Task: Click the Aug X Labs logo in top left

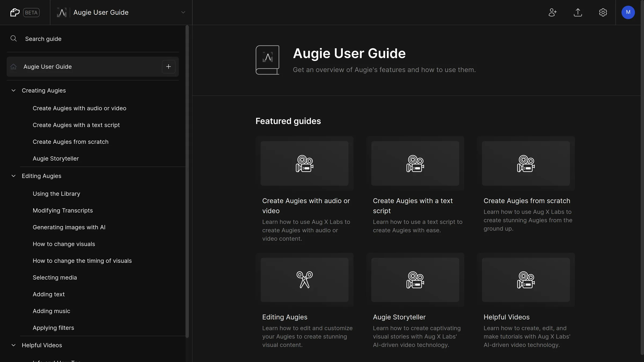Action: [15, 12]
